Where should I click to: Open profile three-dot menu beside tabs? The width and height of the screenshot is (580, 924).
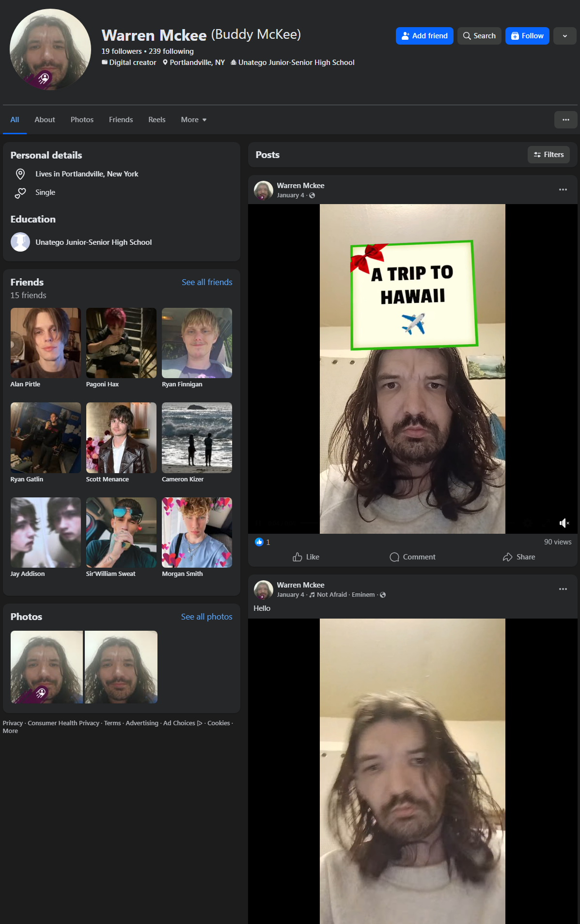coord(565,120)
